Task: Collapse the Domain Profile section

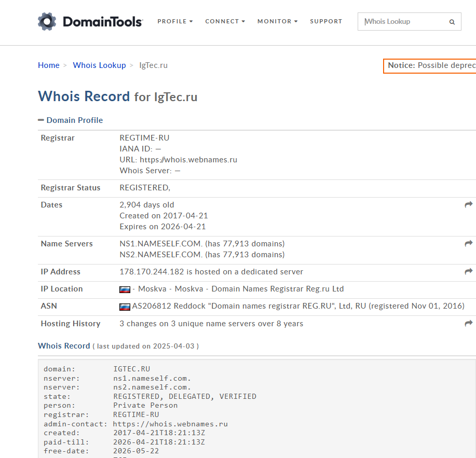Action: tap(71, 120)
